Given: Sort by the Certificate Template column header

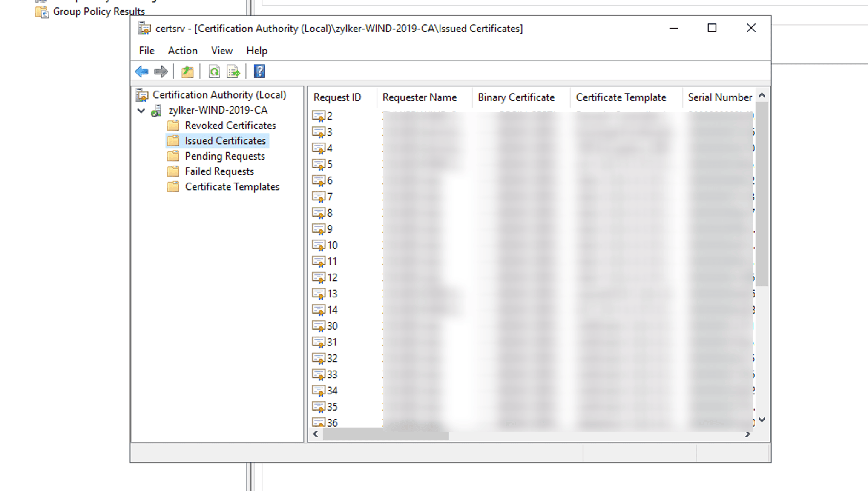Looking at the screenshot, I should pyautogui.click(x=621, y=97).
